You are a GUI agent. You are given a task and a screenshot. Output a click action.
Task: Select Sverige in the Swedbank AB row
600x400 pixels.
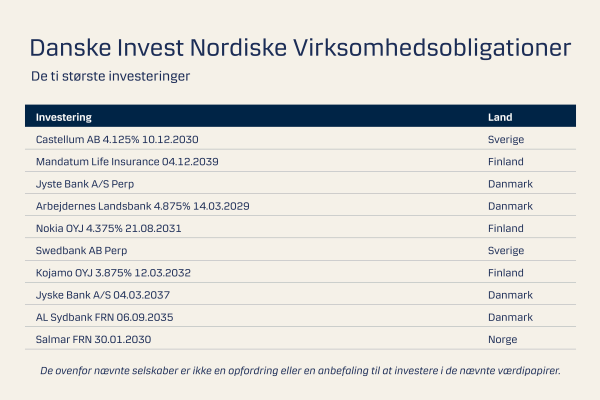point(506,250)
